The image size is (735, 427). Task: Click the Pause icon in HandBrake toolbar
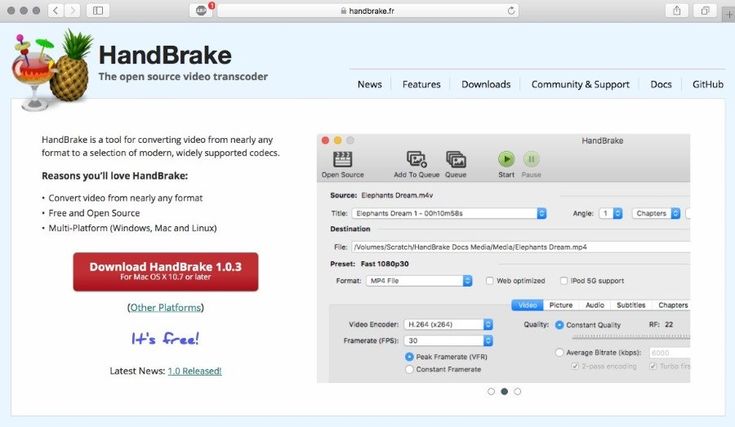click(x=531, y=159)
